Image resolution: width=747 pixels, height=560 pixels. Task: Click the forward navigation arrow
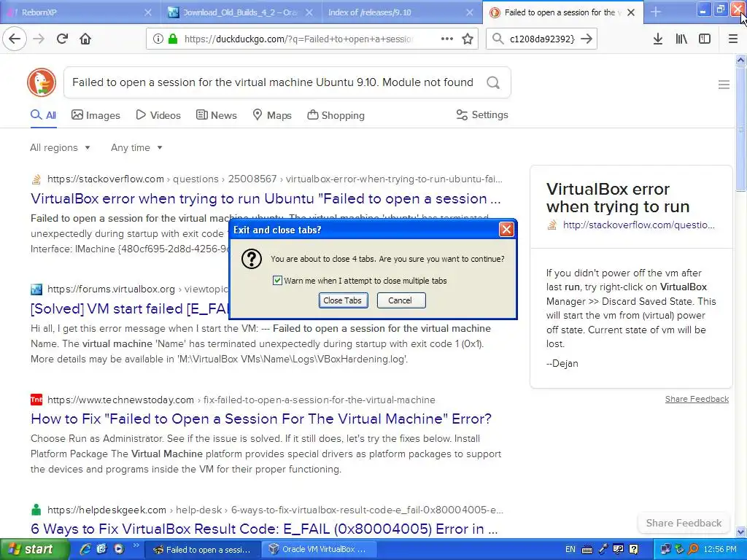pyautogui.click(x=39, y=39)
